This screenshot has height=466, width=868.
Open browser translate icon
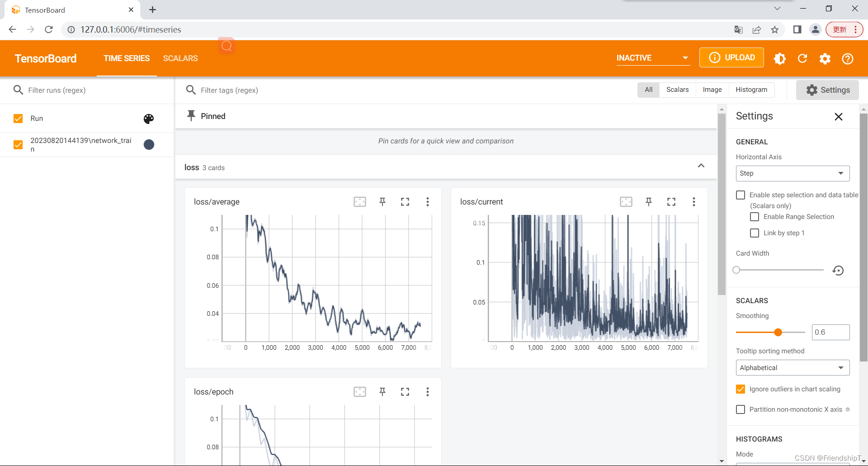(x=739, y=30)
